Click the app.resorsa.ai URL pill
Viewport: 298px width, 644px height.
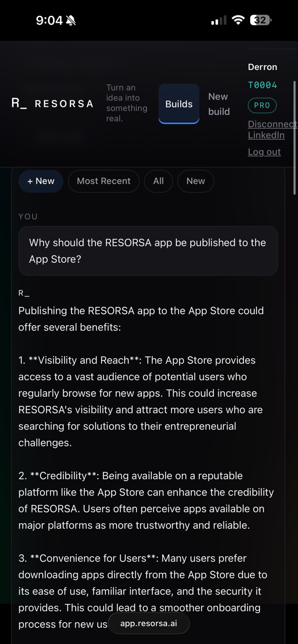(149, 623)
